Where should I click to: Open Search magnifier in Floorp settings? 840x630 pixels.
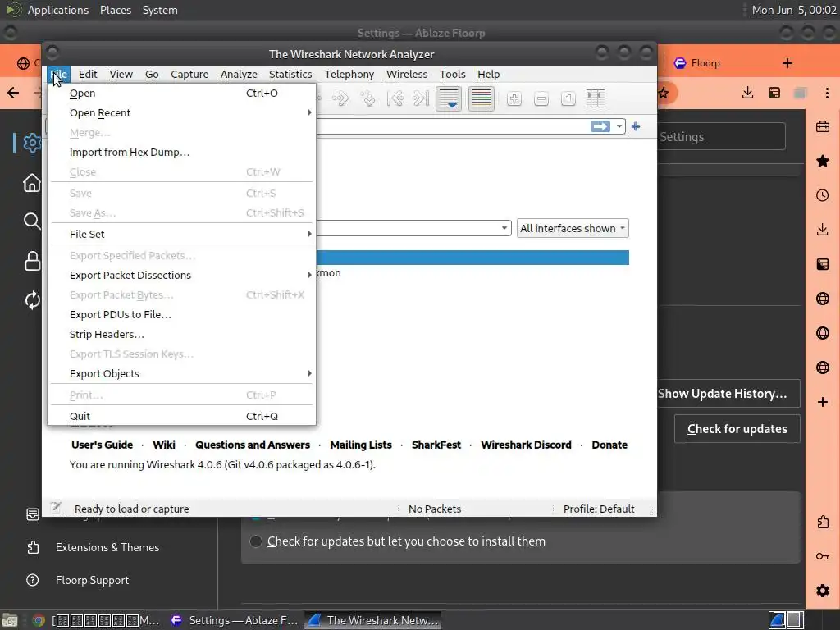32,221
